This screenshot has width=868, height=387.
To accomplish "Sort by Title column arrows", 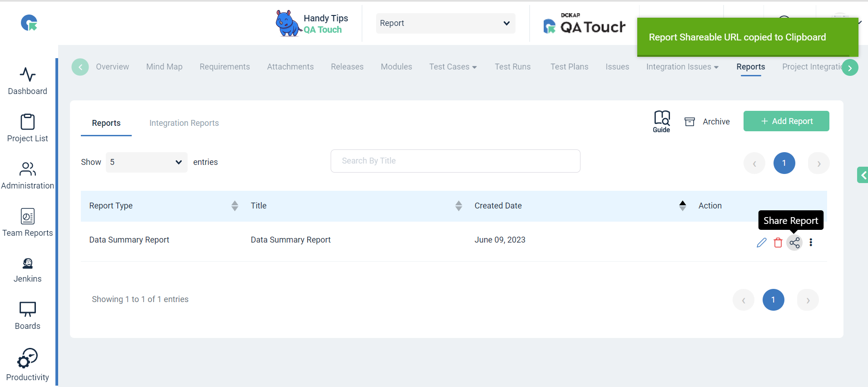I will pyautogui.click(x=459, y=206).
